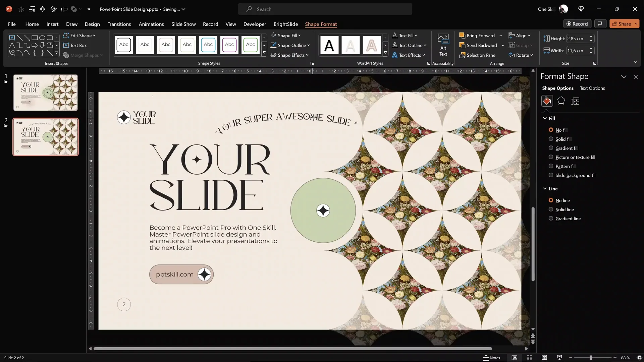Select the Gradient line radio option
The height and width of the screenshot is (362, 644).
tap(551, 218)
